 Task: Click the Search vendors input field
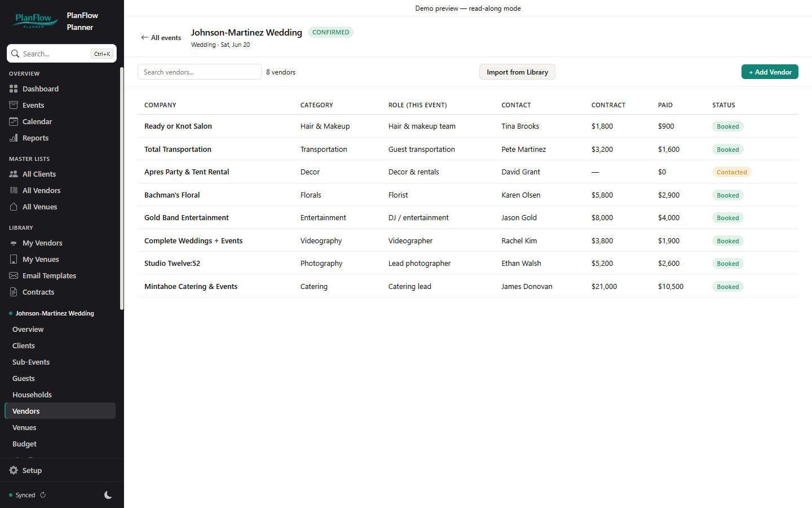200,72
